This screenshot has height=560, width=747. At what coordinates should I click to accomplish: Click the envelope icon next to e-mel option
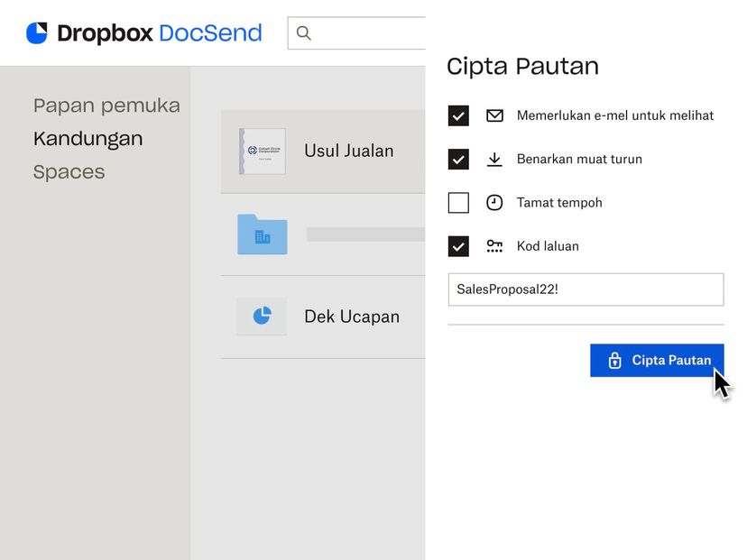(494, 115)
